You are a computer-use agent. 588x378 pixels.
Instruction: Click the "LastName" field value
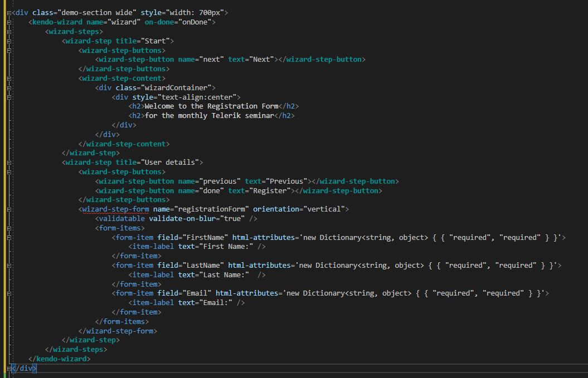(203, 265)
